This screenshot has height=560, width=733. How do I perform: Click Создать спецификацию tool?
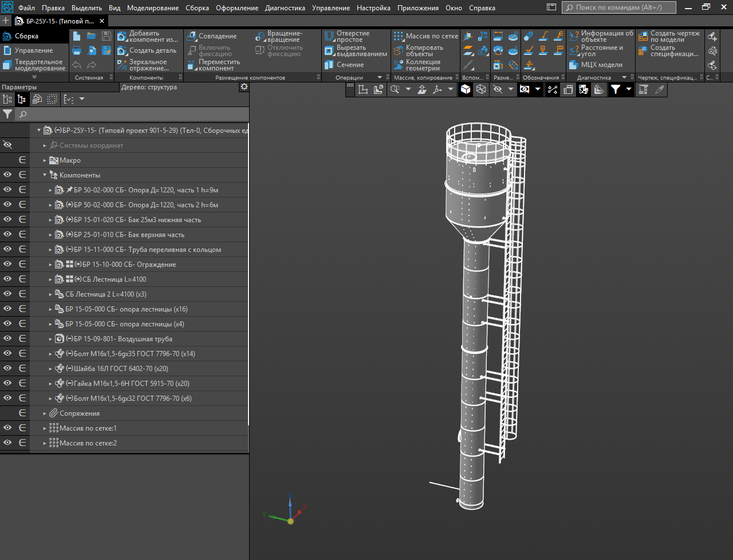tap(669, 50)
